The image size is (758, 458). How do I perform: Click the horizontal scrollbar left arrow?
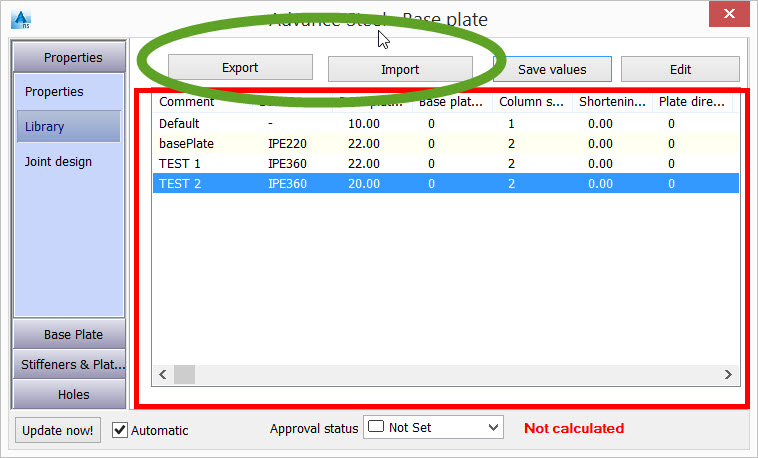click(x=163, y=374)
